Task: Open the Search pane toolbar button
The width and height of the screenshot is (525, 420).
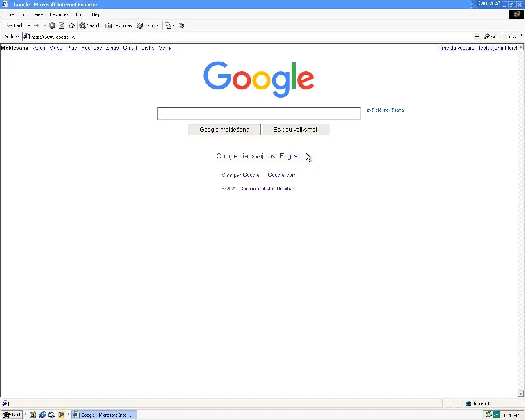Action: click(90, 25)
